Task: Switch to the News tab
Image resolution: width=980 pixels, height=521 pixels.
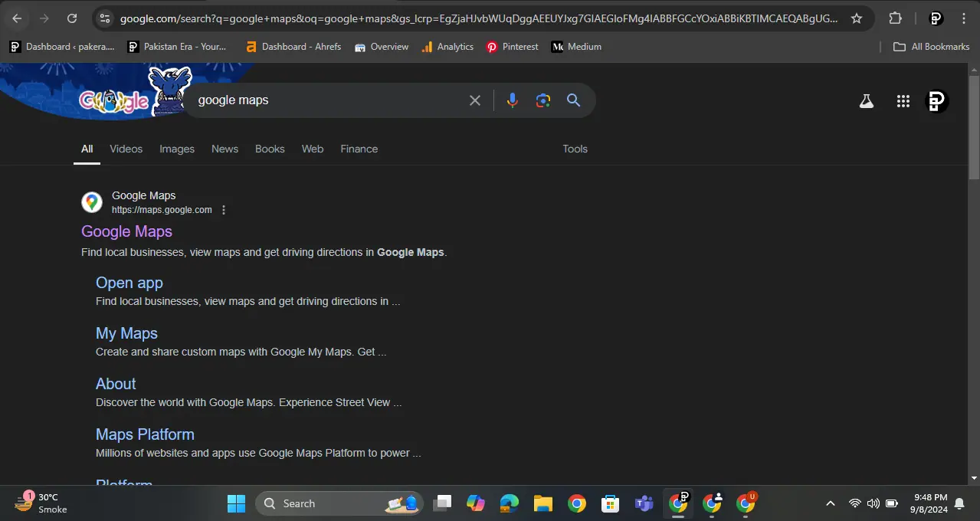Action: 225,149
